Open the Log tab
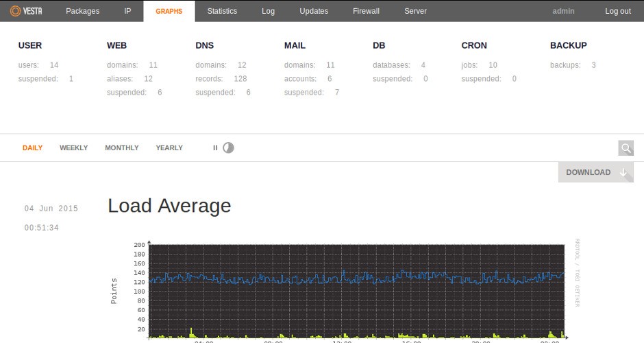The image size is (644, 343). click(x=269, y=11)
